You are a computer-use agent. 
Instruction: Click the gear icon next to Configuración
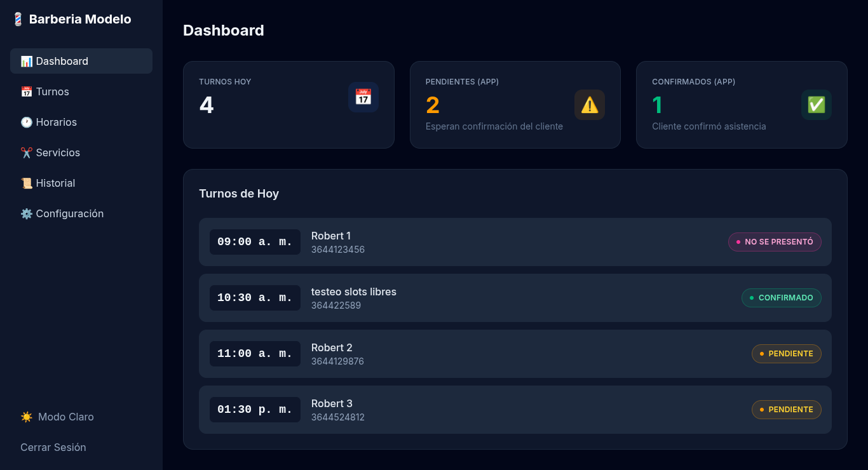click(x=26, y=213)
